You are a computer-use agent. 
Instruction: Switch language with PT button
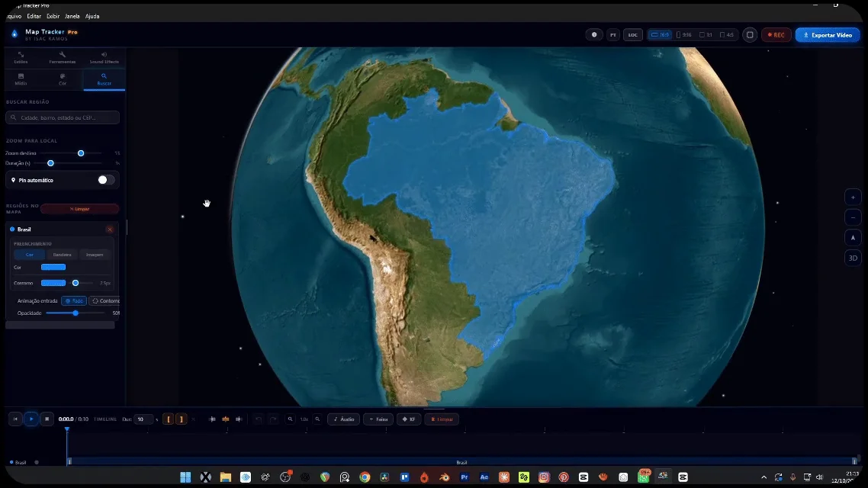click(613, 35)
